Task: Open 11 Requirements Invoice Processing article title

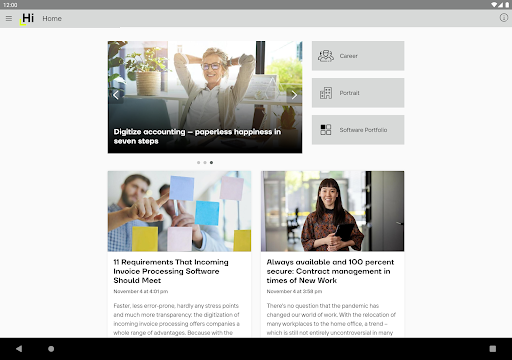Action: point(171,271)
